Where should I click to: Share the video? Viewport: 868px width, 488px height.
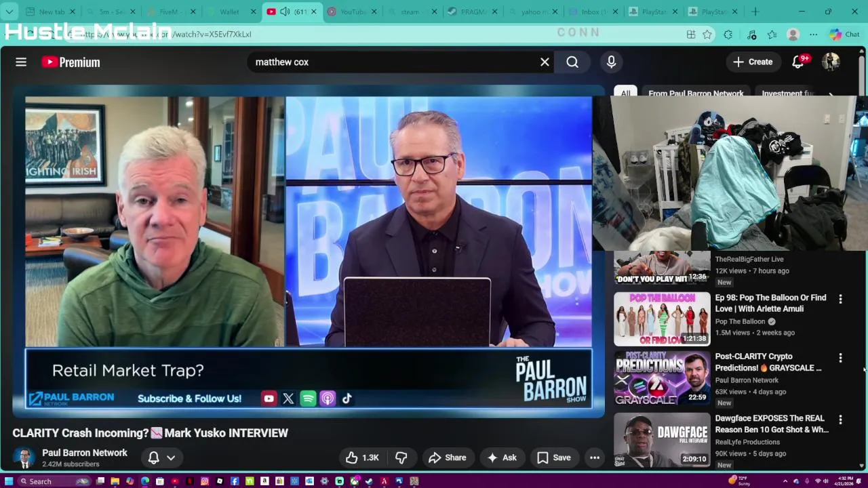click(447, 457)
